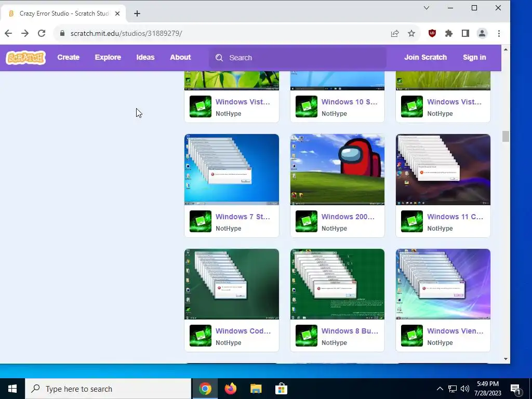Open a new browser tab
Viewport: 532px width, 399px height.
pos(137,14)
